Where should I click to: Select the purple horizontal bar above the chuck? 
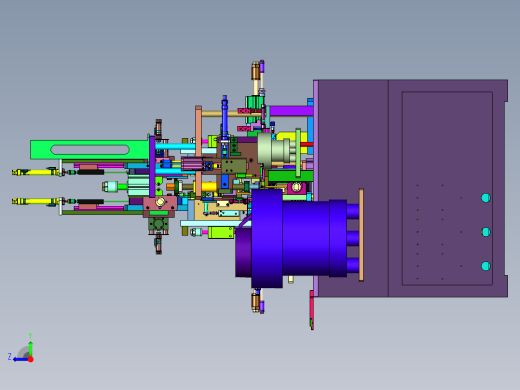[291, 111]
